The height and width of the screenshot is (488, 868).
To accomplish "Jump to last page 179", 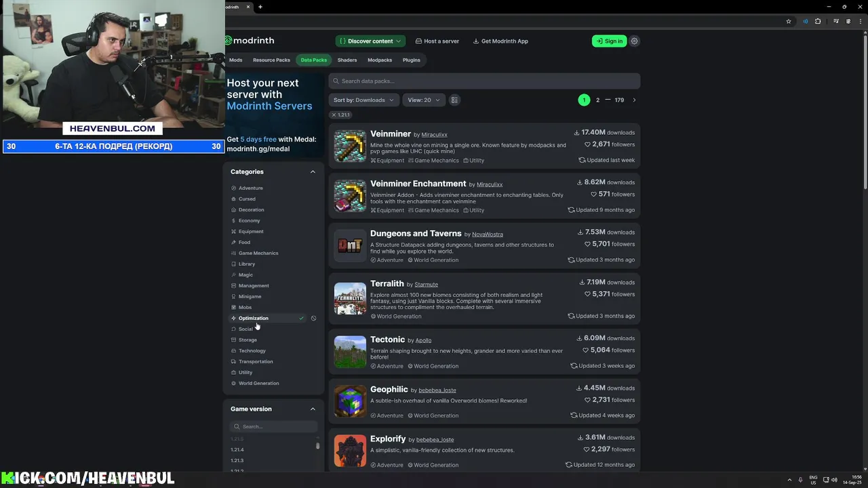I will (x=619, y=100).
